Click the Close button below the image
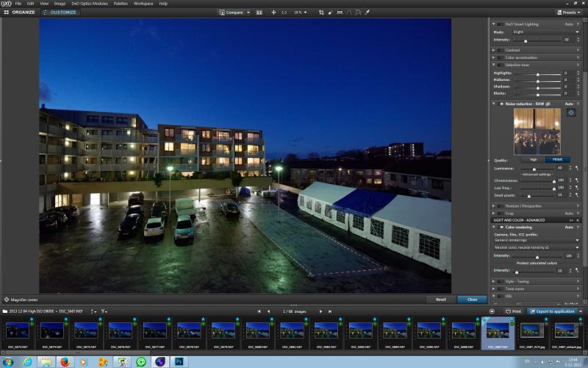Image resolution: width=588 pixels, height=368 pixels. pos(472,300)
